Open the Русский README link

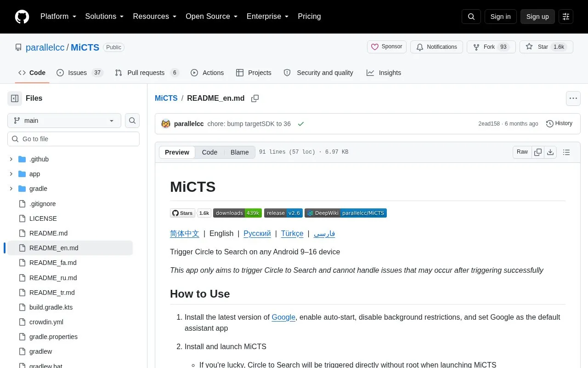(x=257, y=234)
